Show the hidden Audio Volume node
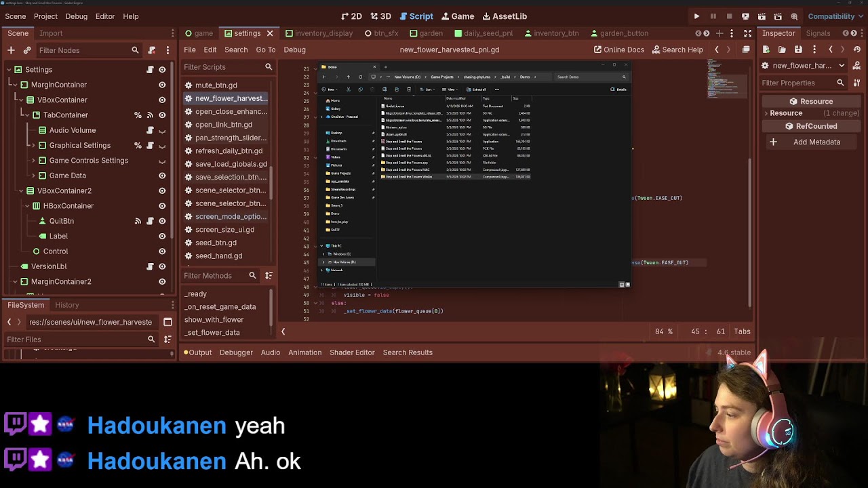The height and width of the screenshot is (488, 868). (x=162, y=130)
